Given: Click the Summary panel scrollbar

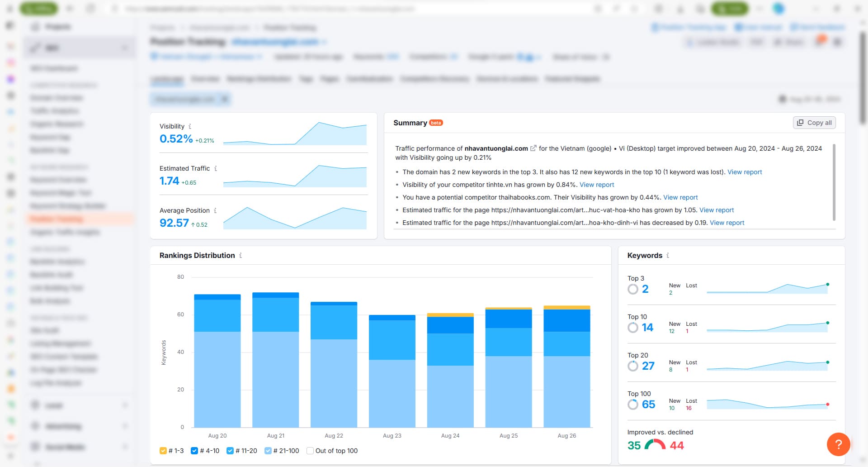Looking at the screenshot, I should 834,182.
